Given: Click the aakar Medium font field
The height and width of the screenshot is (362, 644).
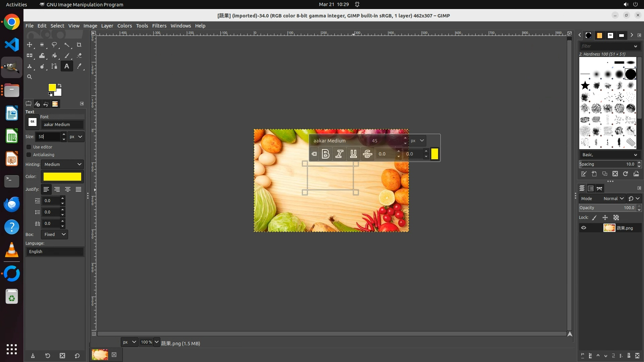Looking at the screenshot, I should (62, 125).
